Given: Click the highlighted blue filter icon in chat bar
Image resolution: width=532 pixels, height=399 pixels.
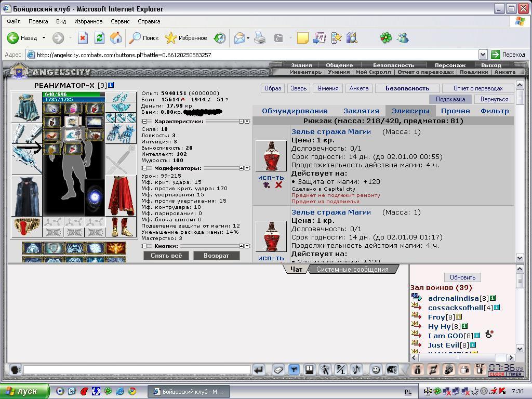Looking at the screenshot, I should tap(294, 370).
